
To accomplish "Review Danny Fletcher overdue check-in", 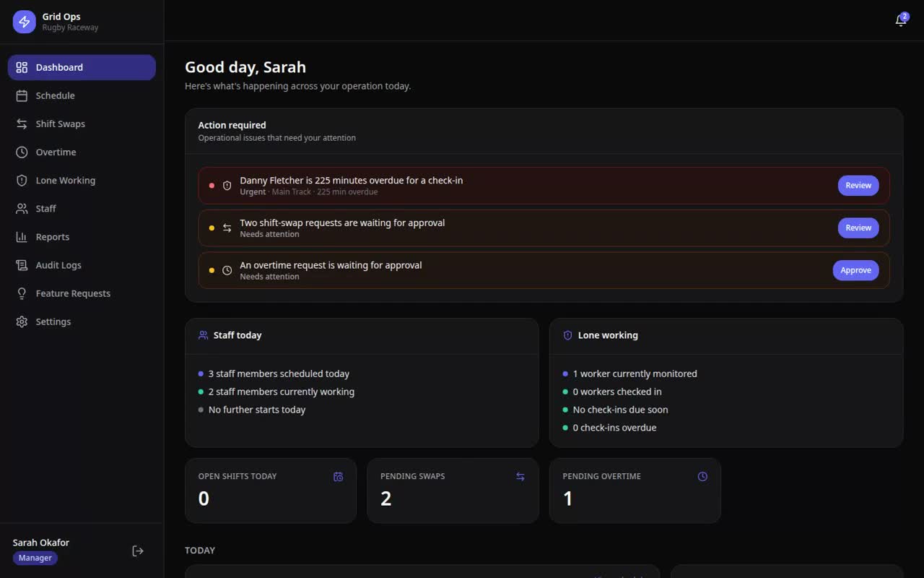I will click(858, 186).
